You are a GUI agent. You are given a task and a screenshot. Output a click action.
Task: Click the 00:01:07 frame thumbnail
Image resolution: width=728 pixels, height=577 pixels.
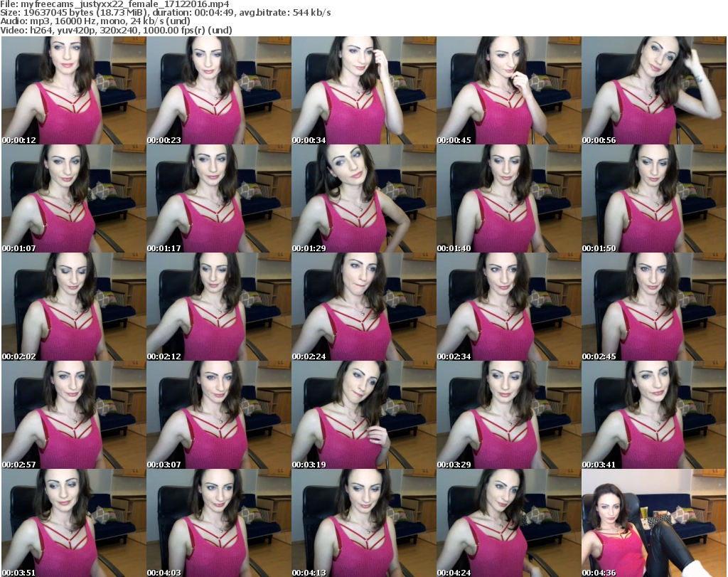pyautogui.click(x=73, y=198)
